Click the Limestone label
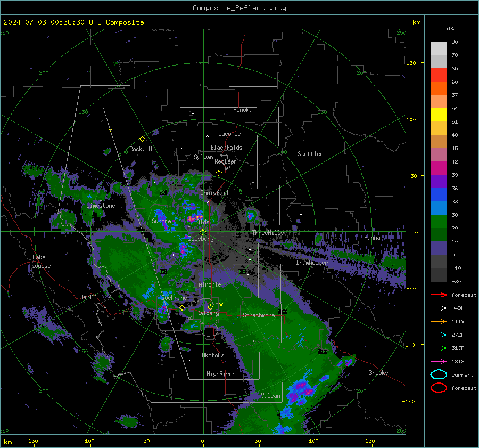The height and width of the screenshot is (448, 479). click(x=101, y=206)
